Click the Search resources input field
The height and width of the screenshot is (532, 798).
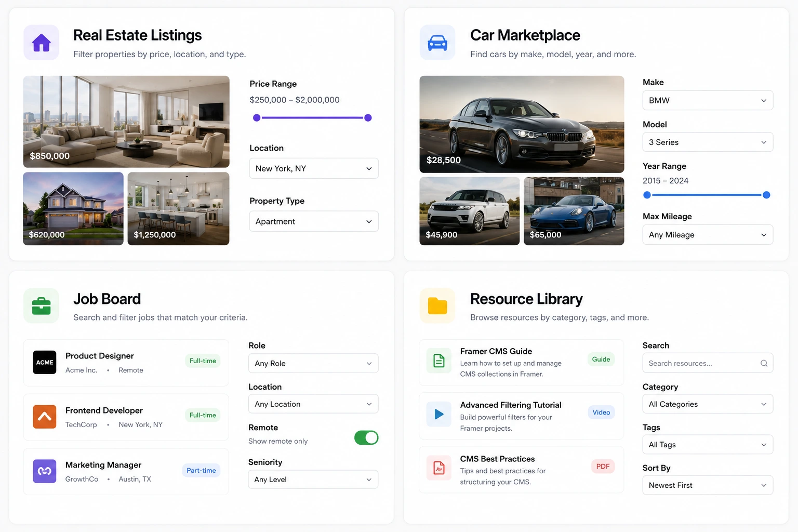point(708,363)
